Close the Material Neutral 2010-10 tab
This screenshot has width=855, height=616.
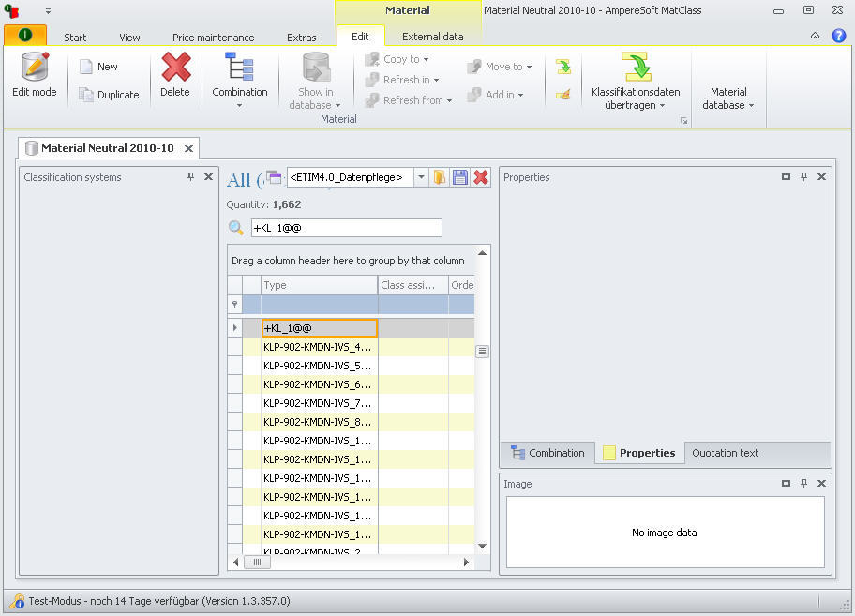click(x=188, y=148)
